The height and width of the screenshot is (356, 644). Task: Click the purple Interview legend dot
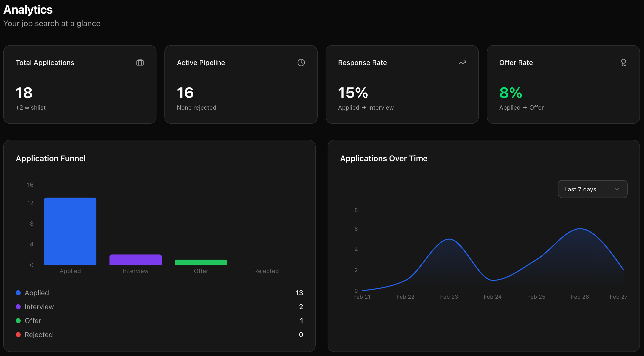point(18,306)
